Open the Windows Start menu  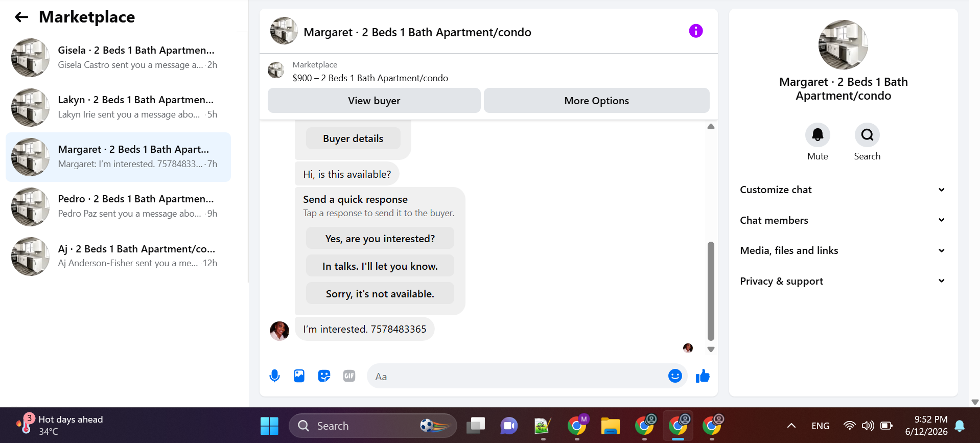point(269,426)
